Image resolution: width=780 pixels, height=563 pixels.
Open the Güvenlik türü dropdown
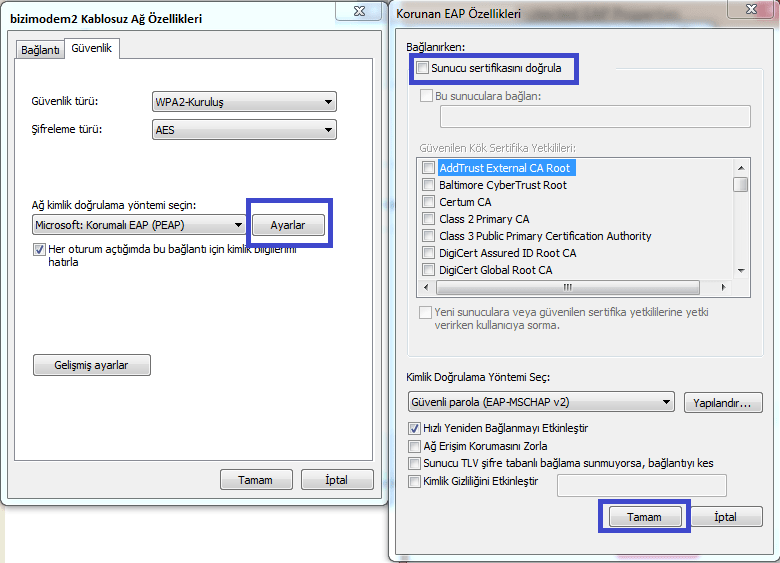[x=244, y=102]
